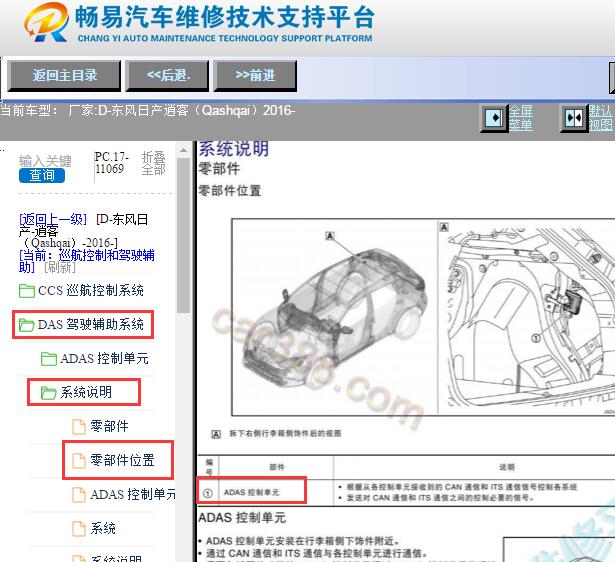
Task: Click the 返回主目录 button
Action: point(64,76)
